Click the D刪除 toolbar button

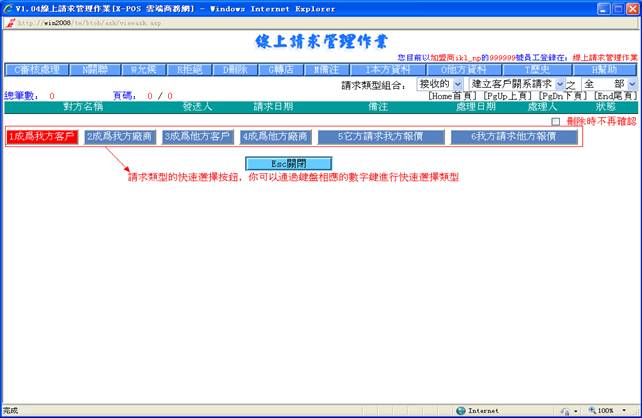pos(235,70)
